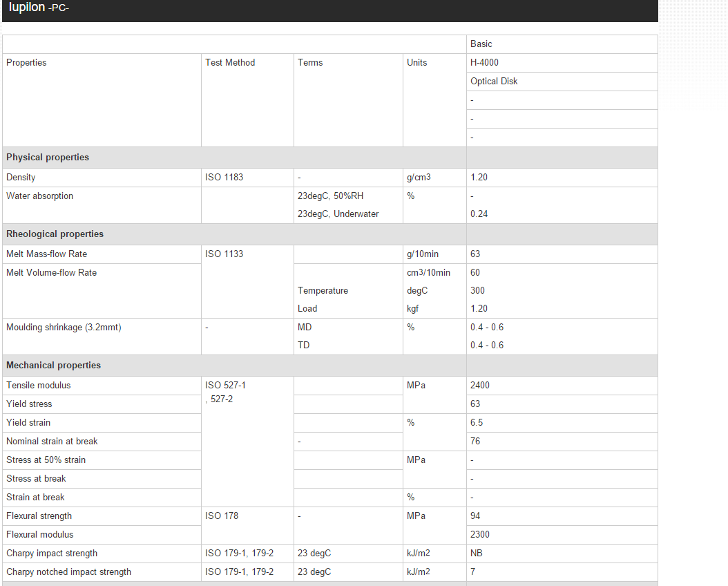Click the Density property row label

(x=21, y=178)
